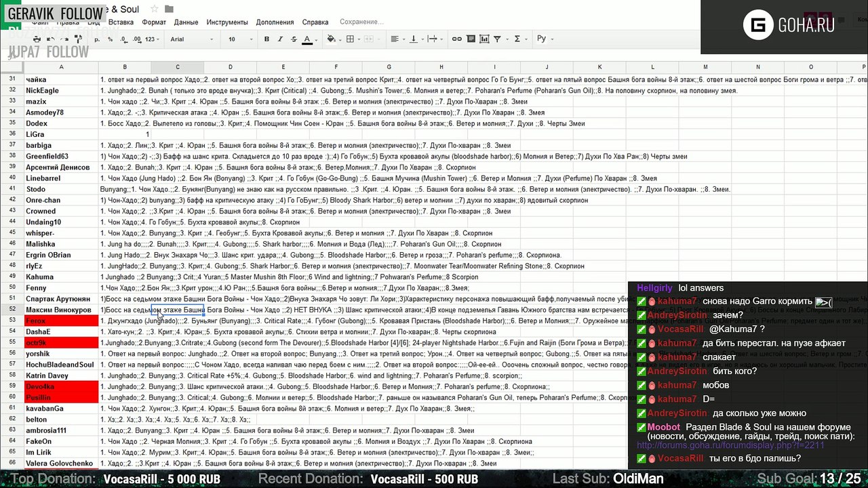The width and height of the screenshot is (868, 488).
Task: Click the borders tool icon
Action: tap(350, 39)
